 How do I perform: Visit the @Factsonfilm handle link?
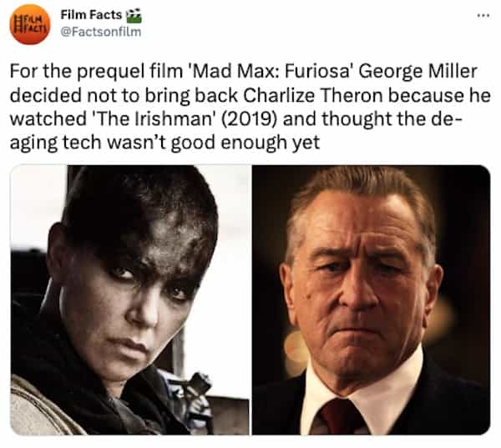(101, 32)
